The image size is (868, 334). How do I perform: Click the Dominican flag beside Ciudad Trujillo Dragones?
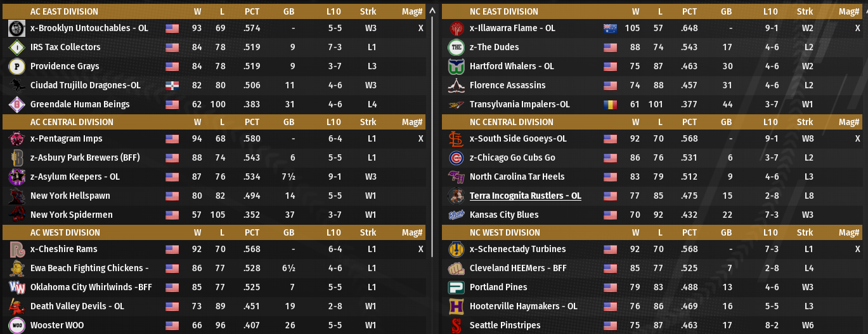[x=172, y=85]
